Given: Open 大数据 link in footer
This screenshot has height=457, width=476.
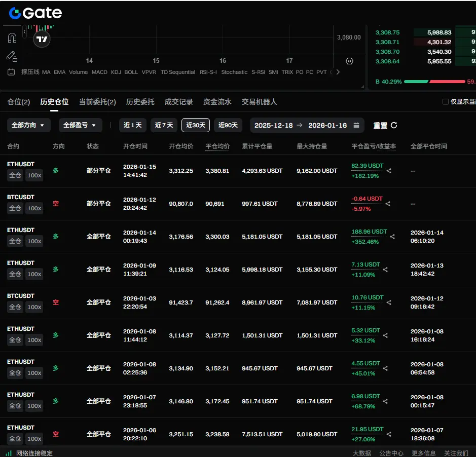Looking at the screenshot, I should click(362, 453).
